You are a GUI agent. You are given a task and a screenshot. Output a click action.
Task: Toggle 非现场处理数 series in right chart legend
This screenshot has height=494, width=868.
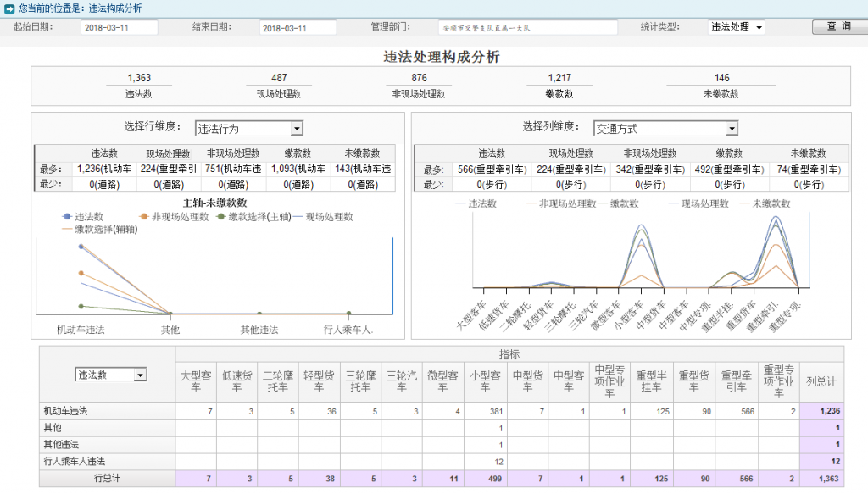pyautogui.click(x=559, y=203)
